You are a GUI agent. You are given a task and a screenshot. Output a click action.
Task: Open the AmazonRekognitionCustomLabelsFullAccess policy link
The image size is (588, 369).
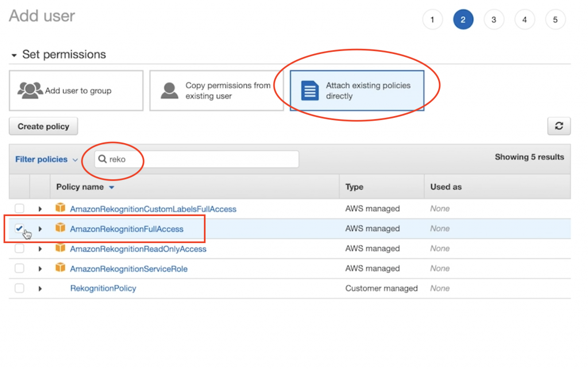point(153,209)
